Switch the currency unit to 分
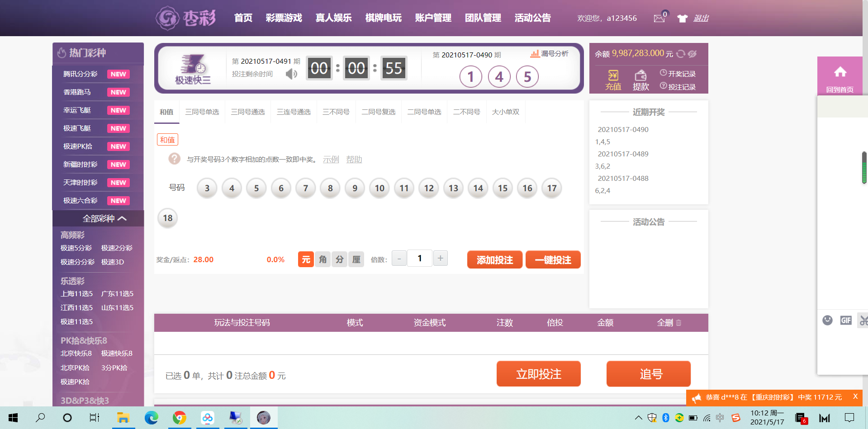 [339, 259]
